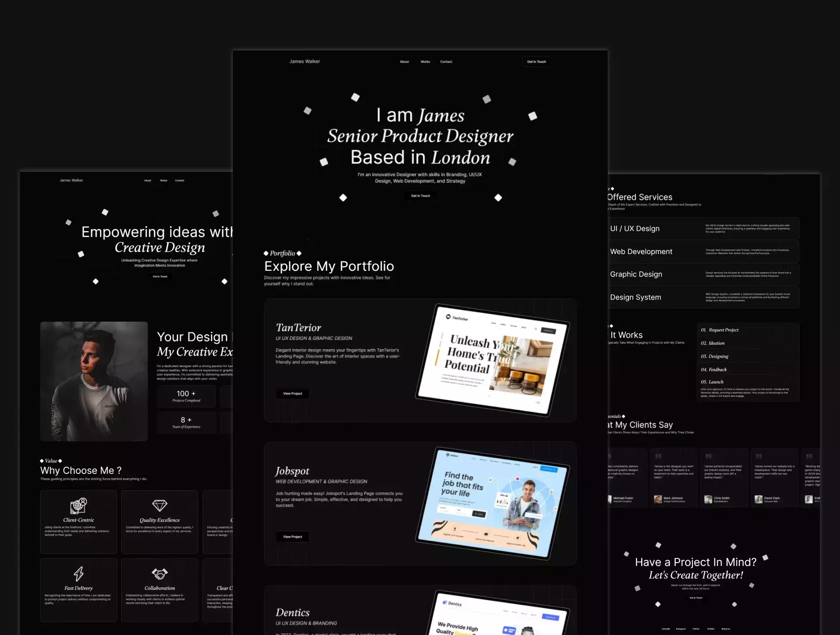The height and width of the screenshot is (635, 840).
Task: Click Chris Smith's name in testimonials
Action: pos(721,498)
